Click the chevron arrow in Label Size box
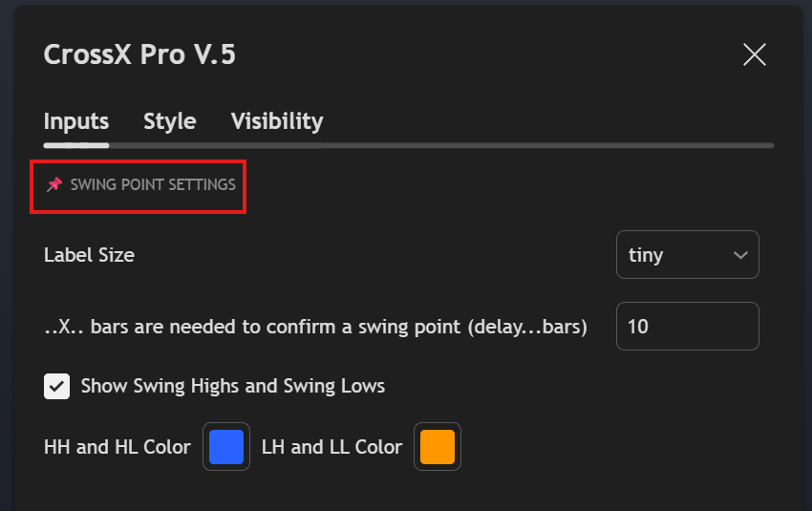Viewport: 812px width, 511px height. [x=739, y=255]
